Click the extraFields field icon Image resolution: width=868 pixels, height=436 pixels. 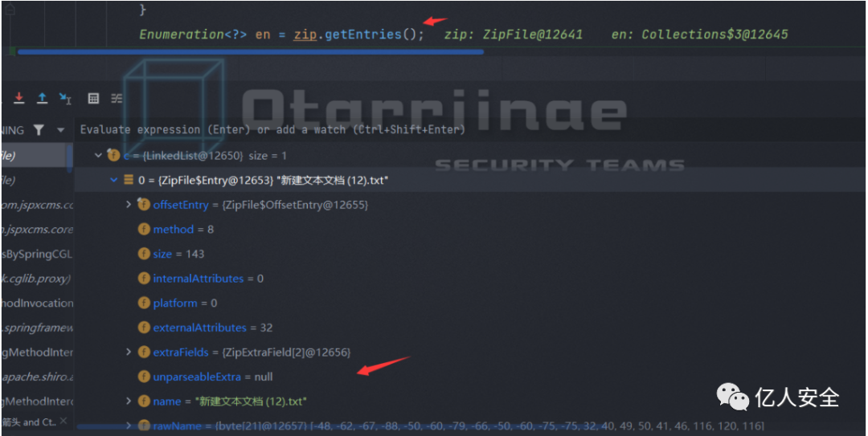point(144,352)
